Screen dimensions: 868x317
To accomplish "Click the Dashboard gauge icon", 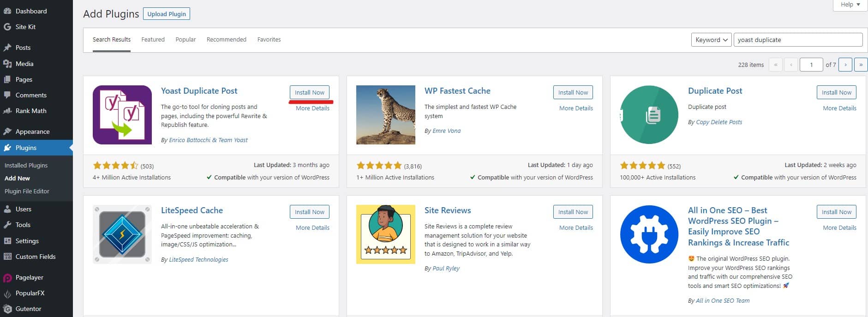I will point(7,11).
